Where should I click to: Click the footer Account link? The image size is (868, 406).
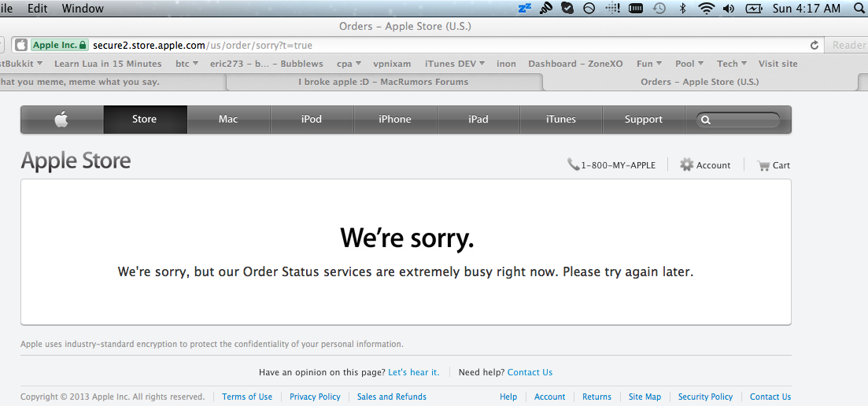pyautogui.click(x=550, y=397)
